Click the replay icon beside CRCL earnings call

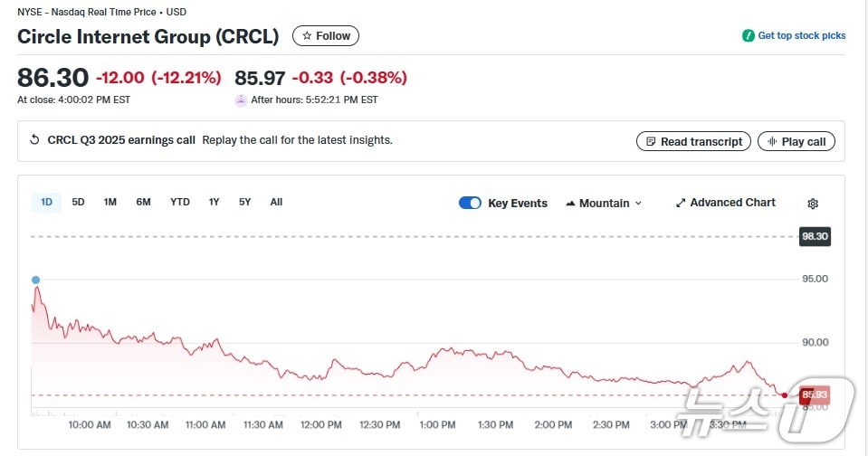(35, 140)
